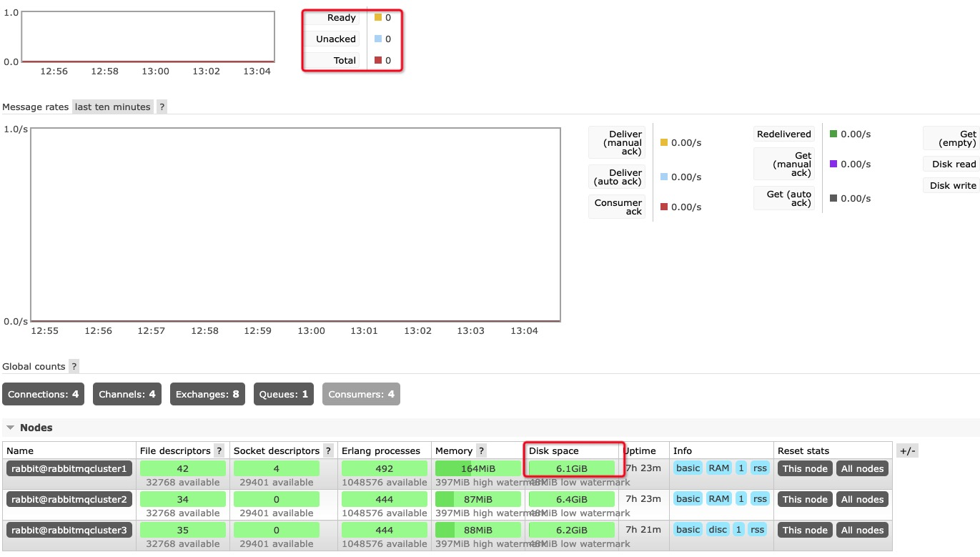This screenshot has height=557, width=980.
Task: Click the rss tag of rabbitmqcluster1
Action: pyautogui.click(x=759, y=468)
